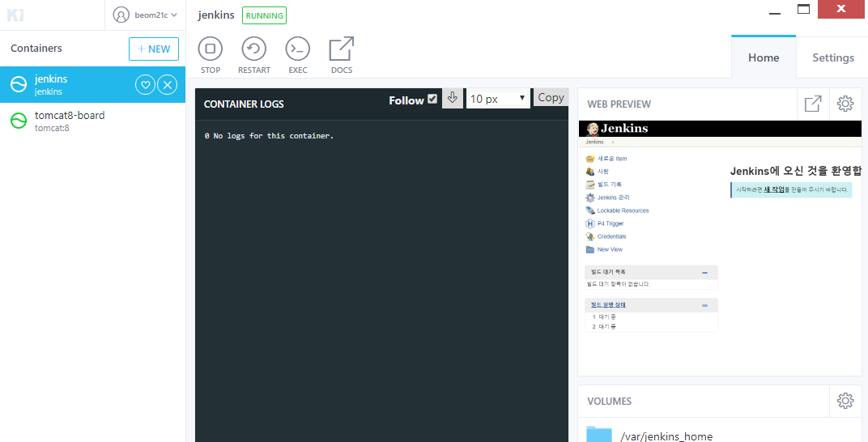The width and height of the screenshot is (868, 442).
Task: Click the 새 작업 link in preview
Action: click(774, 189)
